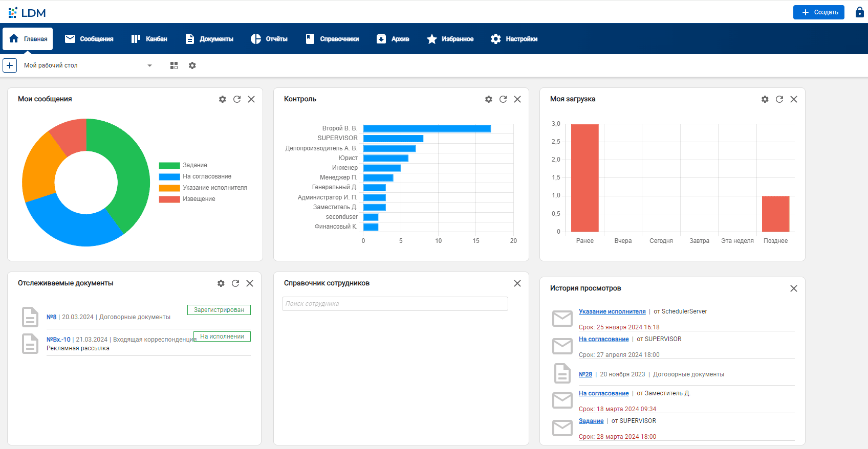Open the Настройки section

pos(514,39)
